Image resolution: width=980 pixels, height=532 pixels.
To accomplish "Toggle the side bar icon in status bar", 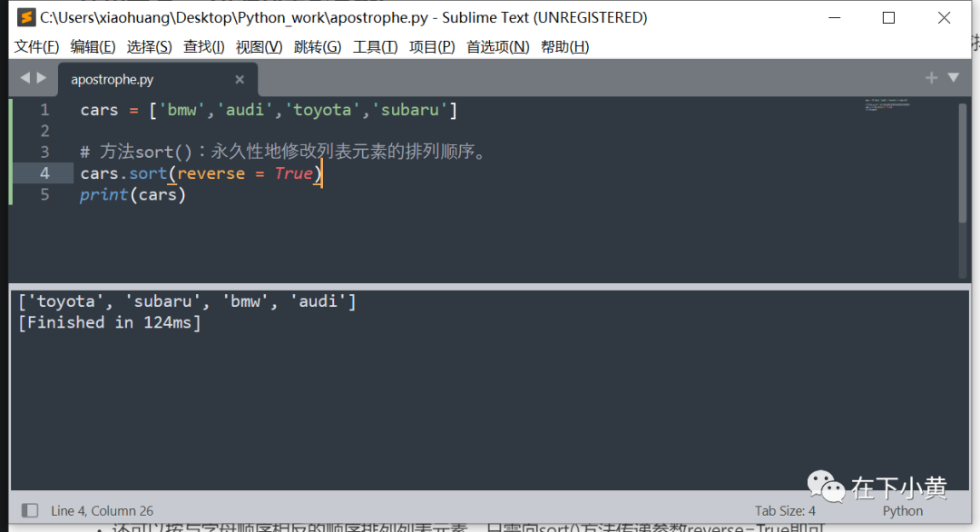I will tap(29, 510).
